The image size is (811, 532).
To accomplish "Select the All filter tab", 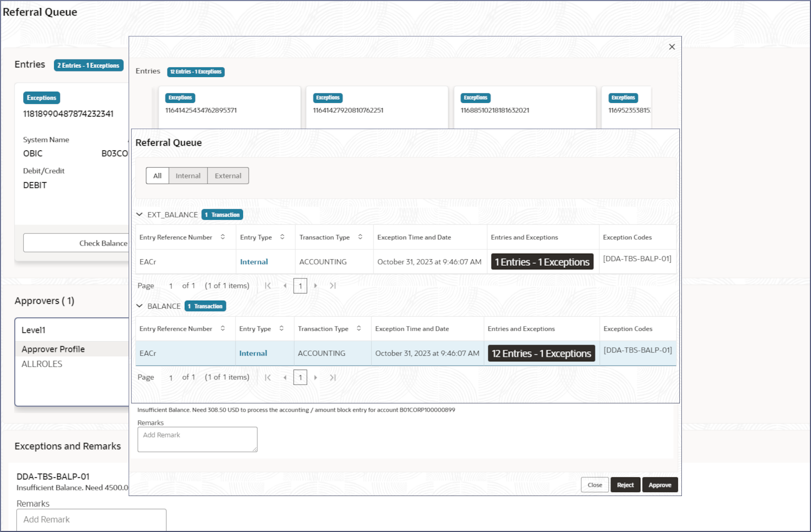I will tap(157, 176).
